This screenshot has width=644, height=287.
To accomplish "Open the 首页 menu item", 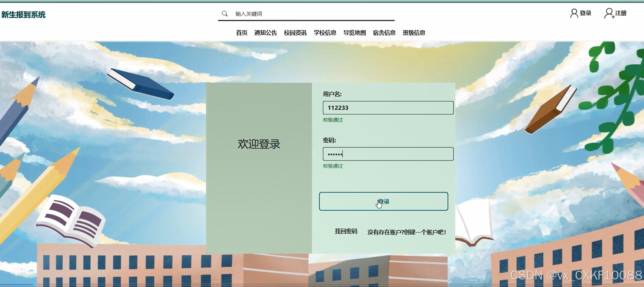I will [242, 33].
